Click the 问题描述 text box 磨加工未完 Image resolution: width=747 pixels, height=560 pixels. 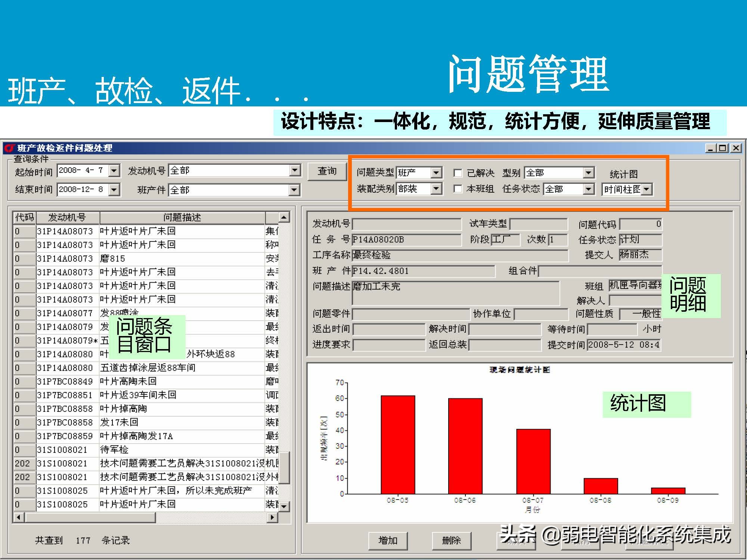[x=456, y=293]
